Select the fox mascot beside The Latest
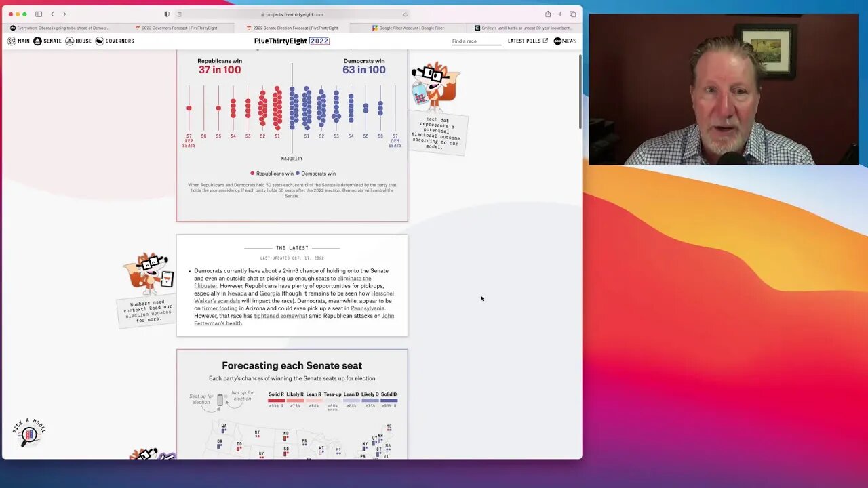Screen dimensions: 868x488 [148, 273]
